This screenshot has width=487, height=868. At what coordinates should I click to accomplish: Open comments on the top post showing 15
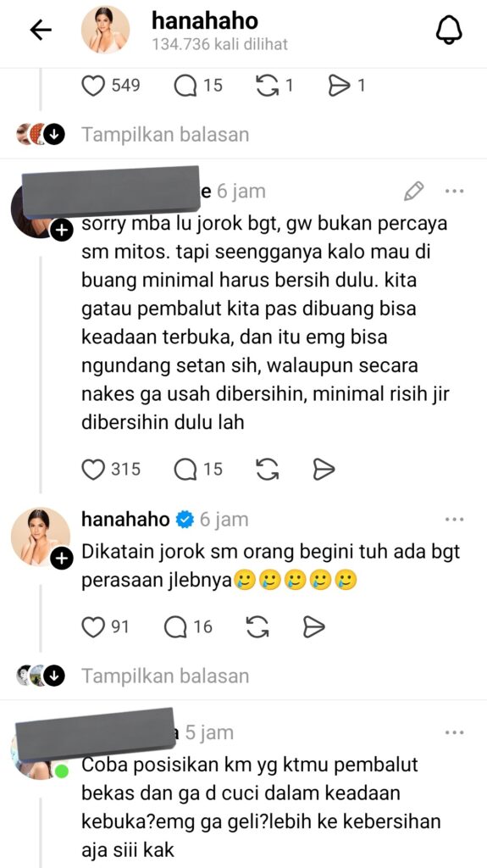(185, 86)
